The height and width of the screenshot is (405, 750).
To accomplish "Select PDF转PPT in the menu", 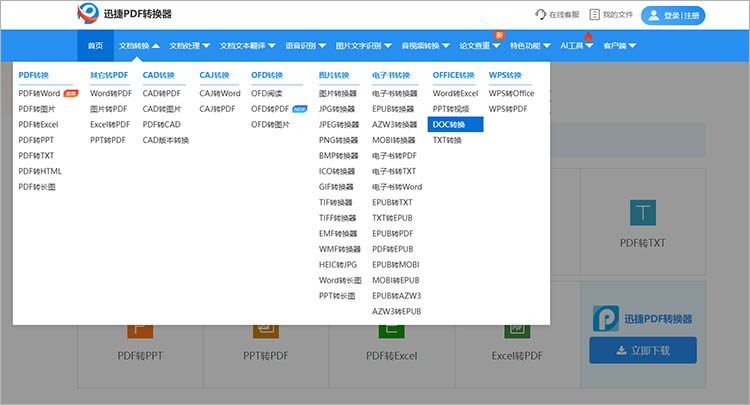I will click(36, 140).
